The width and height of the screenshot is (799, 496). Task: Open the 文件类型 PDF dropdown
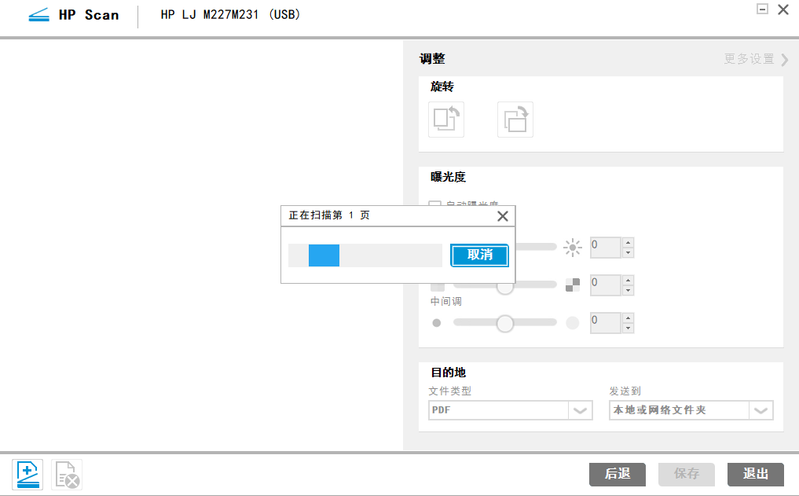click(x=580, y=410)
